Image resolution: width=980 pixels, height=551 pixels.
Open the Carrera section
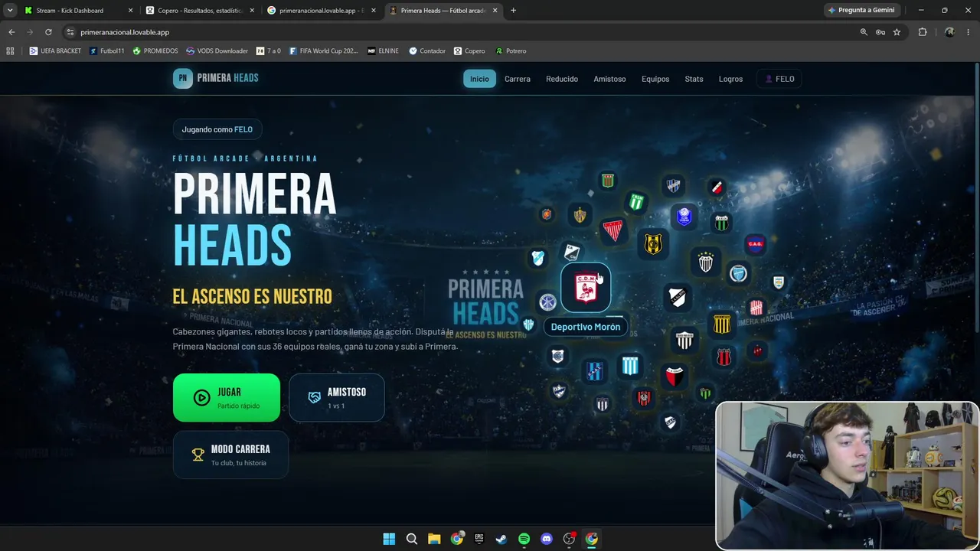point(518,79)
